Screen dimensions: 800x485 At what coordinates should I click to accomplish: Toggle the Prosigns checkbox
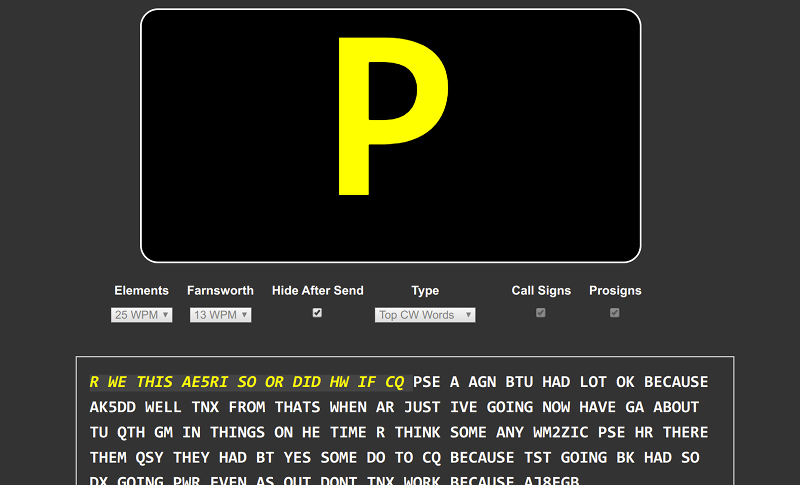point(615,313)
